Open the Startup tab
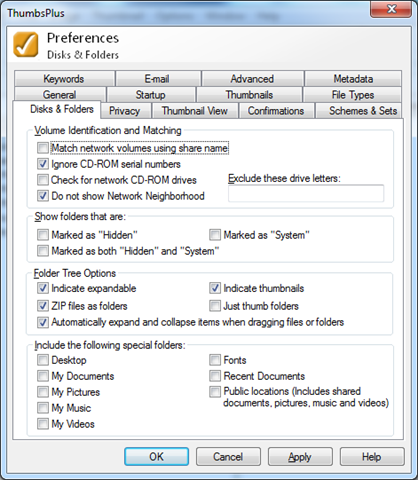The width and height of the screenshot is (418, 480). (x=151, y=95)
